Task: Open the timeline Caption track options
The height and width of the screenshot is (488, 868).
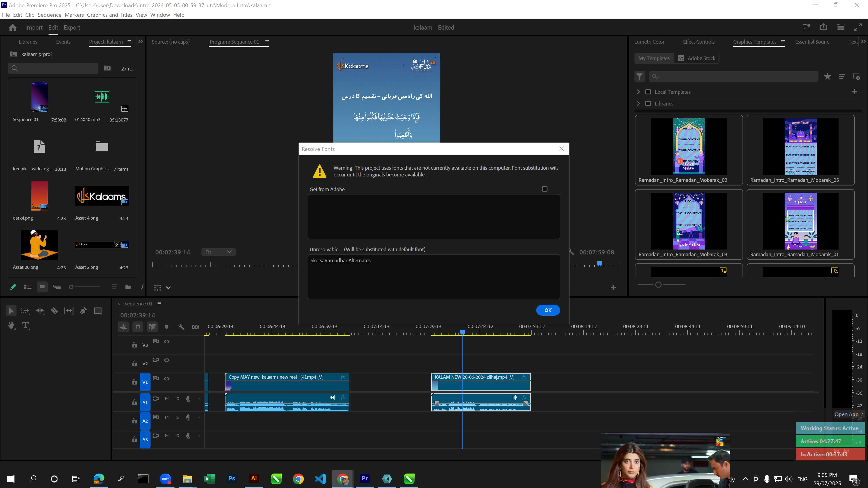Action: [196, 327]
